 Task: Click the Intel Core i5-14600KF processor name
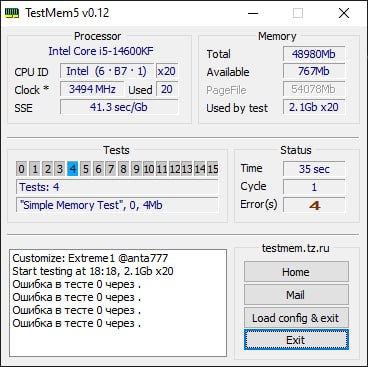[101, 51]
